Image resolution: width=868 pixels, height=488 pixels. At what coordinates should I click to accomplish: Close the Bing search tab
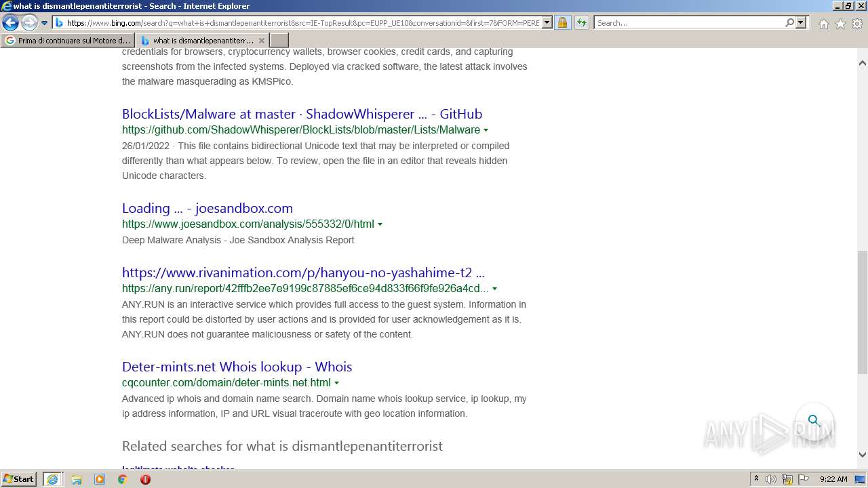pyautogui.click(x=262, y=41)
